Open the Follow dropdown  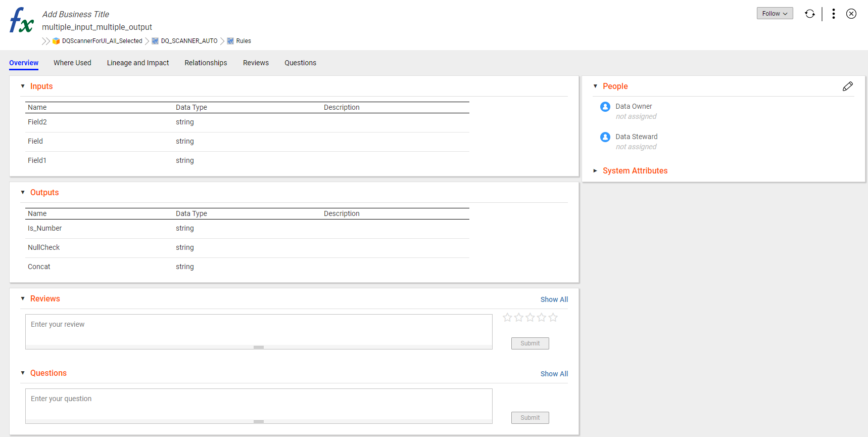(775, 14)
